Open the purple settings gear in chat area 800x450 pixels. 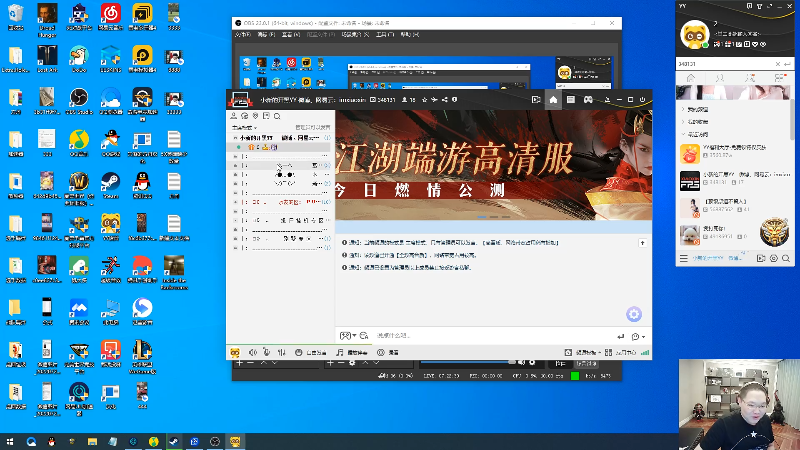[x=634, y=314]
